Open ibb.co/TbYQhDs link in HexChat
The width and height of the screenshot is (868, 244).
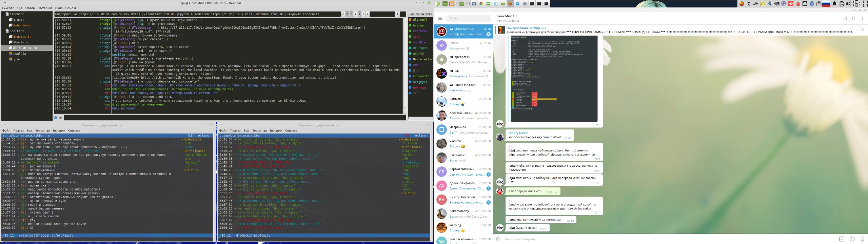pyautogui.click(x=379, y=70)
